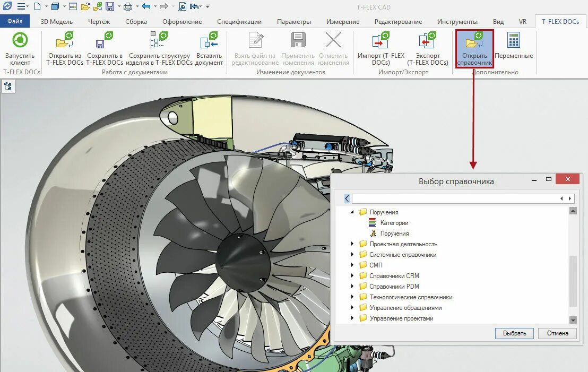Click the scrollbar up arrow in reference list
Image resolution: width=588 pixels, height=372 pixels.
[x=573, y=211]
